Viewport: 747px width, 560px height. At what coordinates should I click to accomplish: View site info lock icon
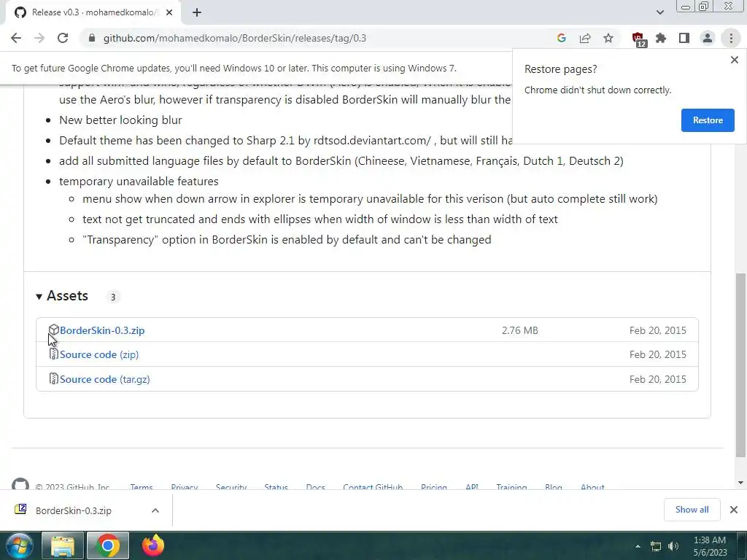(92, 38)
